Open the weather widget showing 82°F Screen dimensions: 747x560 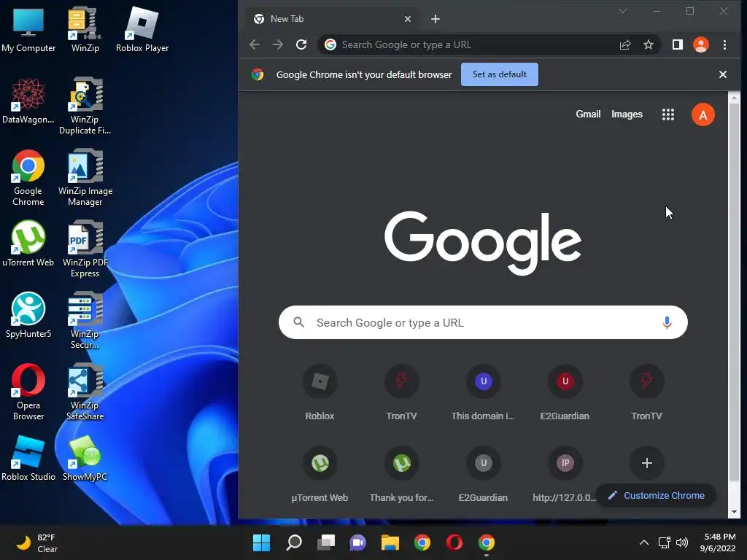pyautogui.click(x=37, y=542)
